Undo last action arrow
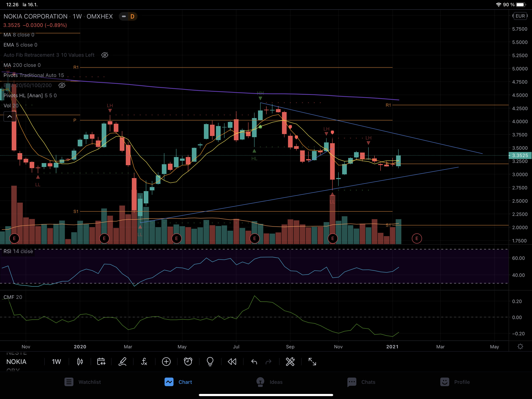Viewport: 532px width, 399px height. pyautogui.click(x=254, y=361)
